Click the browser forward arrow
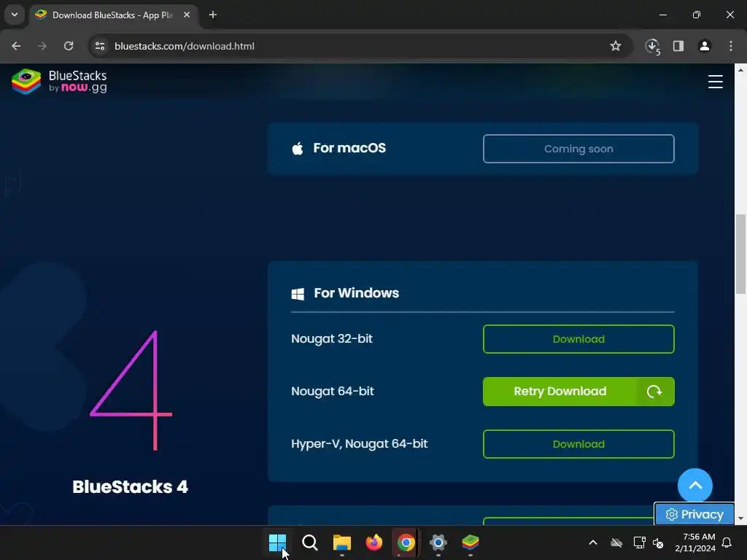 [x=42, y=46]
